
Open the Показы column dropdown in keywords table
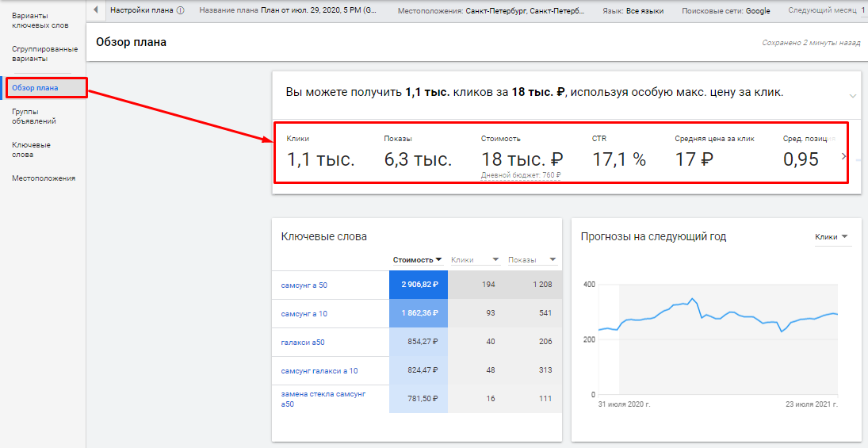pos(532,260)
